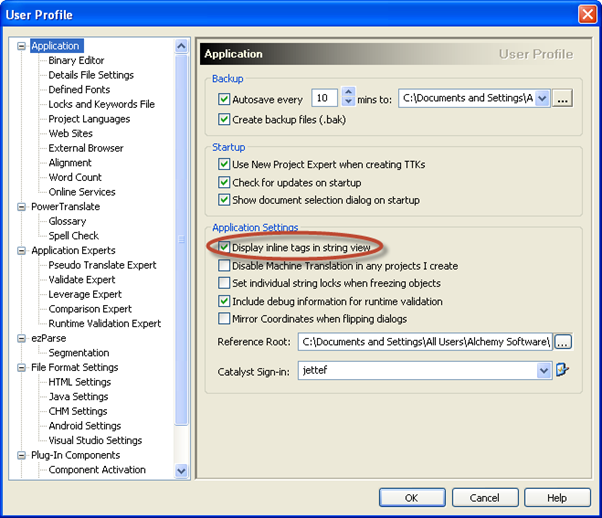Collapse the PowerTranslate tree node
This screenshot has width=602, height=518.
[x=22, y=207]
